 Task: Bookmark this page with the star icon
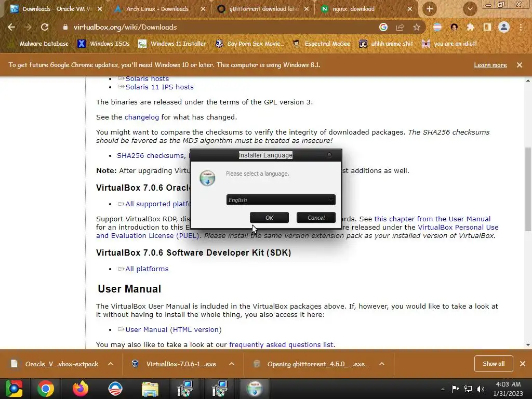417,27
